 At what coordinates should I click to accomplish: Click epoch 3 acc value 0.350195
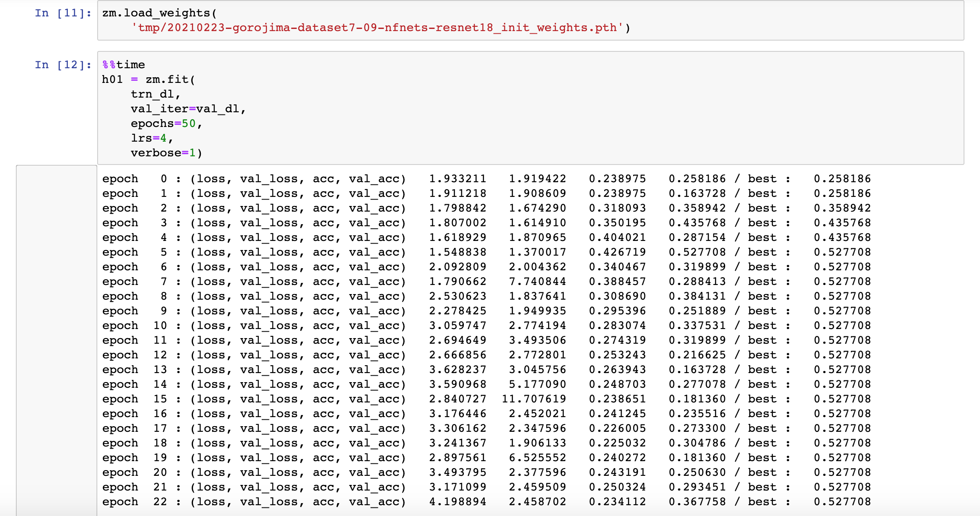coord(618,223)
